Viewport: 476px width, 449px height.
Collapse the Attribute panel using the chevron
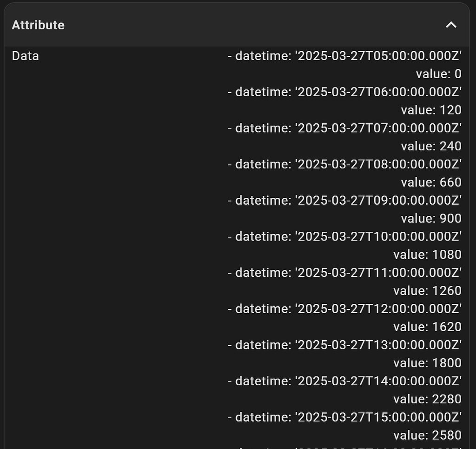(451, 25)
